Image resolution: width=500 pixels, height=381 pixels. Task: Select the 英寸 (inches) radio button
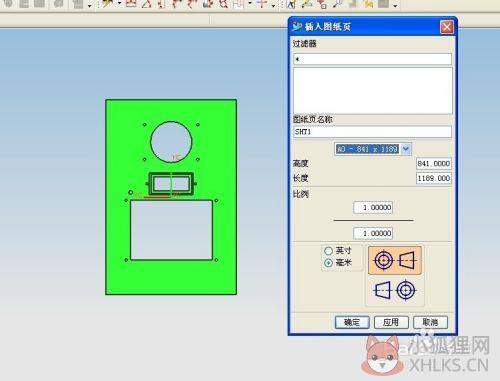click(328, 251)
